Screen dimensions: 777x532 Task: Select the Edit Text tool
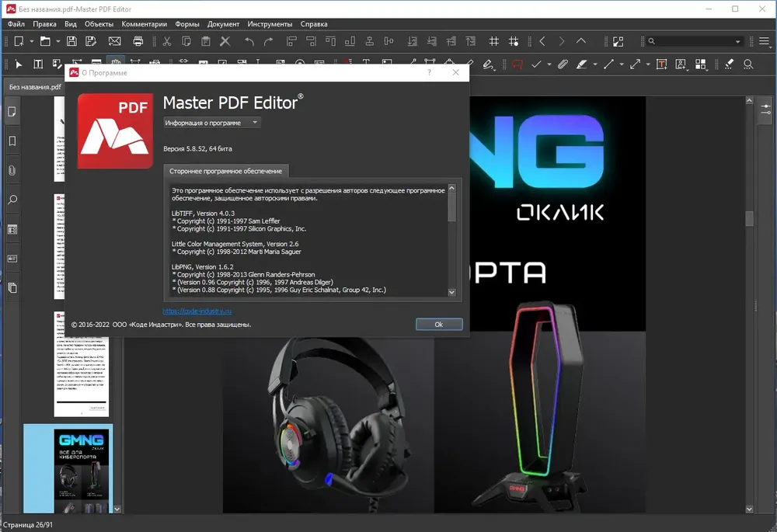click(37, 64)
